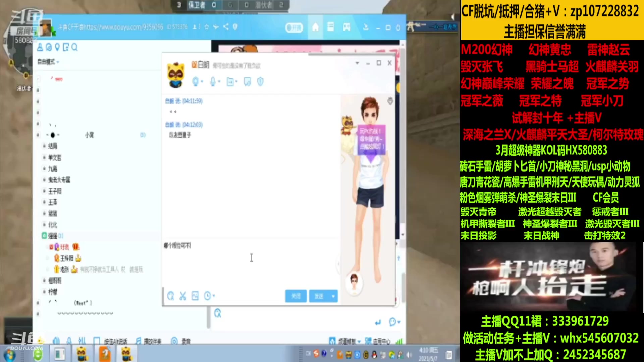Click the Sogou input method tray icon
The height and width of the screenshot is (362, 644).
316,353
